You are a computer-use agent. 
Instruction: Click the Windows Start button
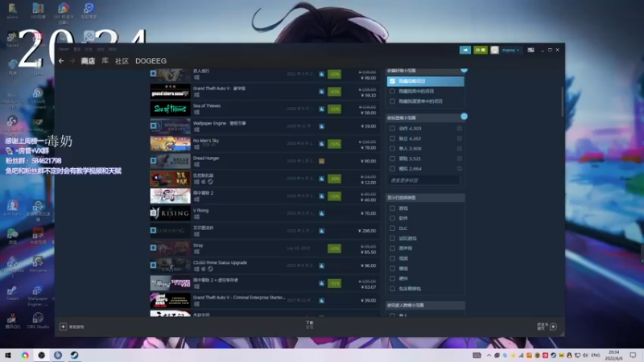click(8, 355)
